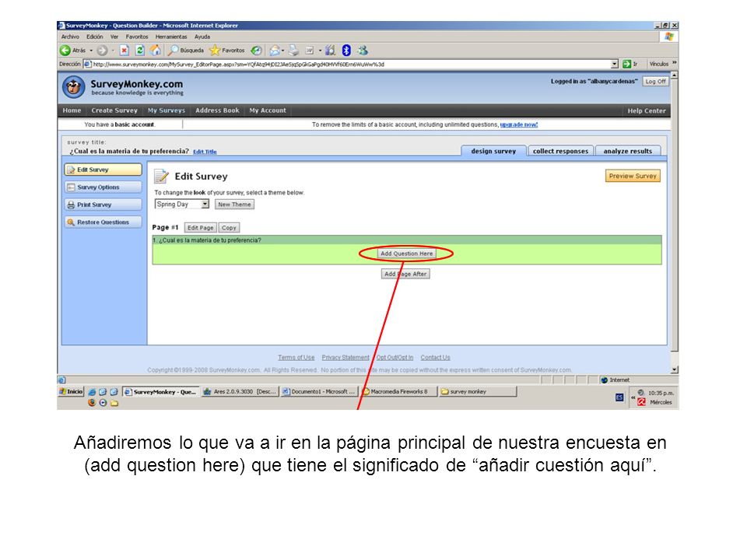Click the grey forward arrow in toolbar
The image size is (747, 560).
(x=102, y=50)
